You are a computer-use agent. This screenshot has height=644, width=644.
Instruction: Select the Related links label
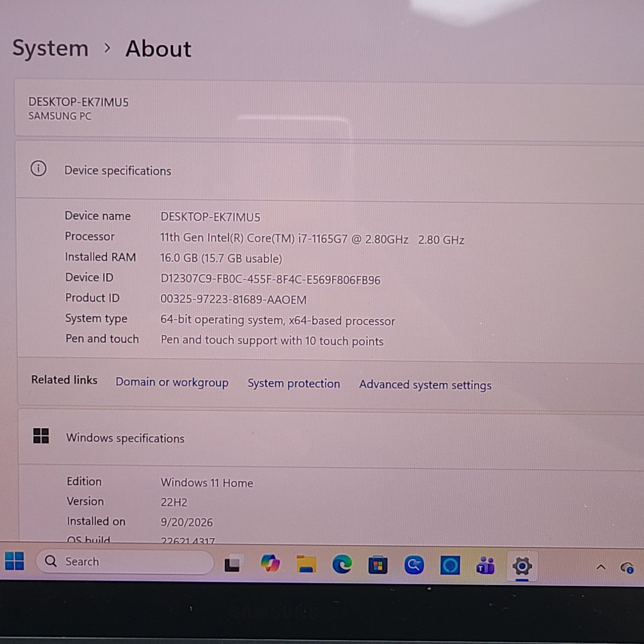click(x=64, y=380)
